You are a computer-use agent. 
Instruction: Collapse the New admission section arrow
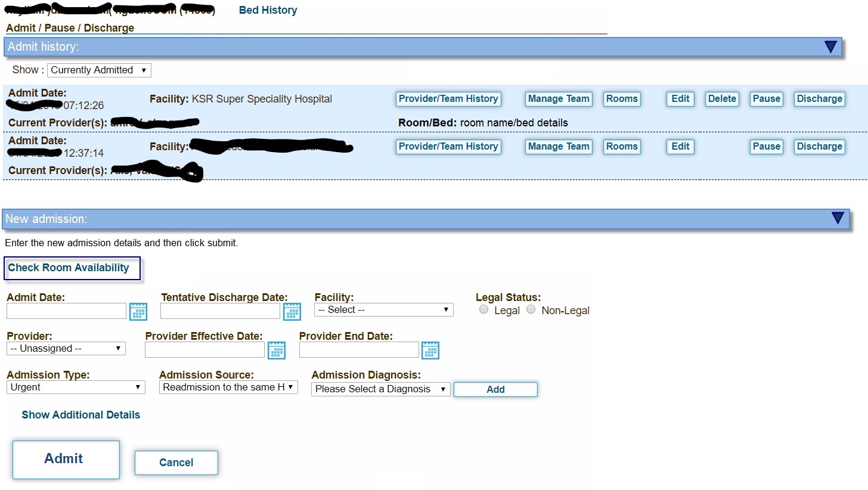(838, 219)
